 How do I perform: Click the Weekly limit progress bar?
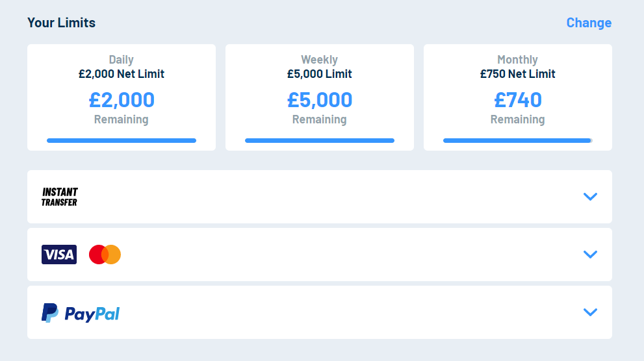click(320, 141)
